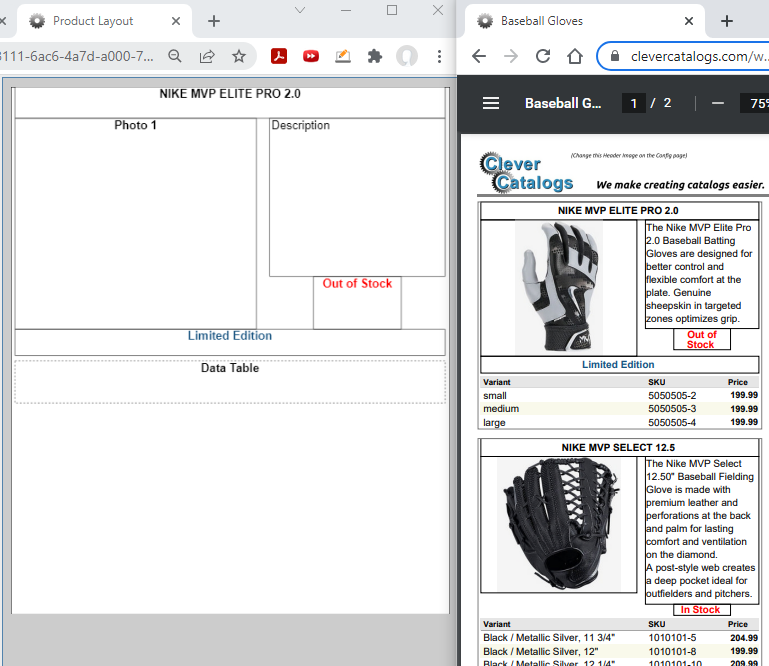Click the zoom magnifier icon in Product Layout address bar
Image resolution: width=769 pixels, height=666 pixels.
[x=175, y=56]
